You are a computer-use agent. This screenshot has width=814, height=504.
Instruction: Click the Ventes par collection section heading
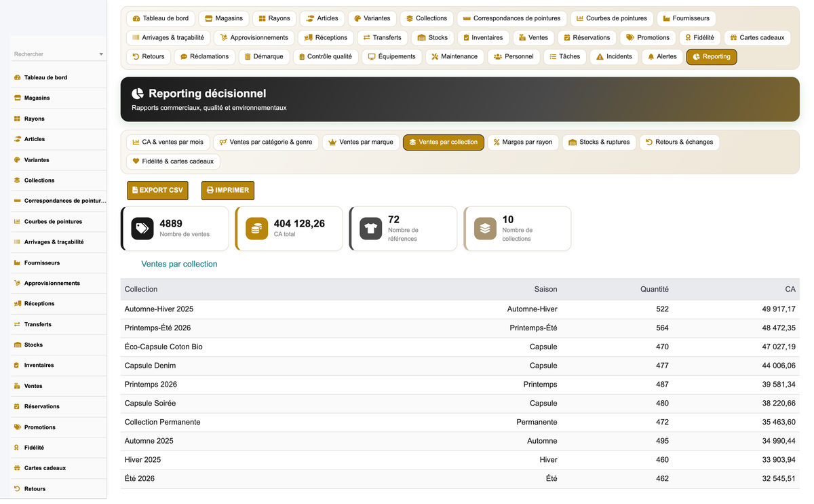(x=179, y=265)
